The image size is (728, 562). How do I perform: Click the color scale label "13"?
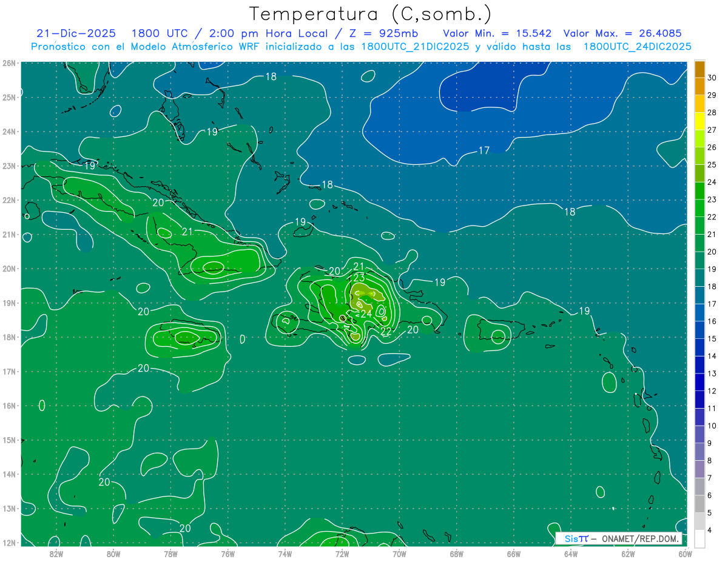[712, 373]
